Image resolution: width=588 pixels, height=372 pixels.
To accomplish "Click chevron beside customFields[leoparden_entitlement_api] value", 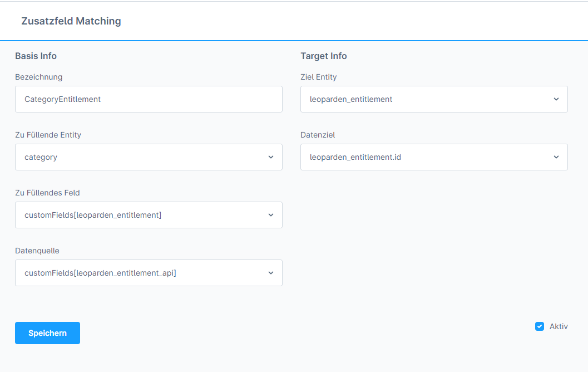I will point(271,273).
